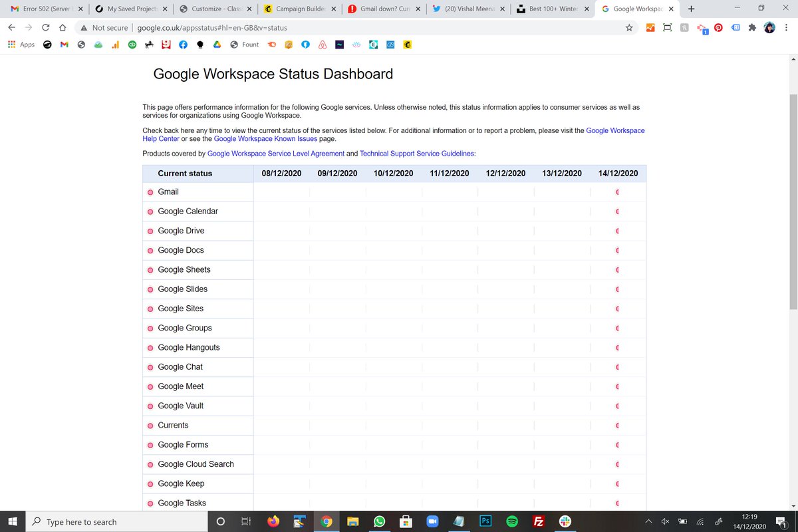The width and height of the screenshot is (798, 532).
Task: Switch to the Campaign Builder tab
Action: click(x=300, y=9)
